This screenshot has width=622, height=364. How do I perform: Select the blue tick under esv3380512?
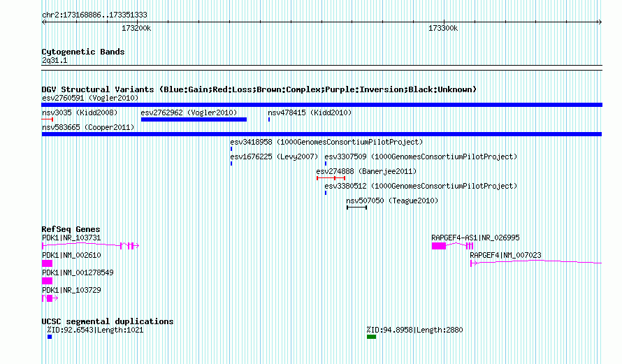point(326,193)
